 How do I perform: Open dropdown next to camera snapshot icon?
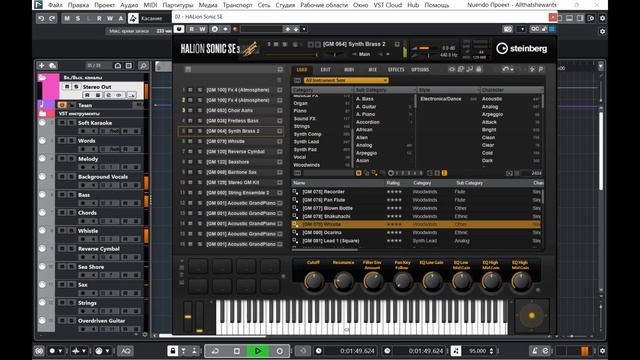521,29
